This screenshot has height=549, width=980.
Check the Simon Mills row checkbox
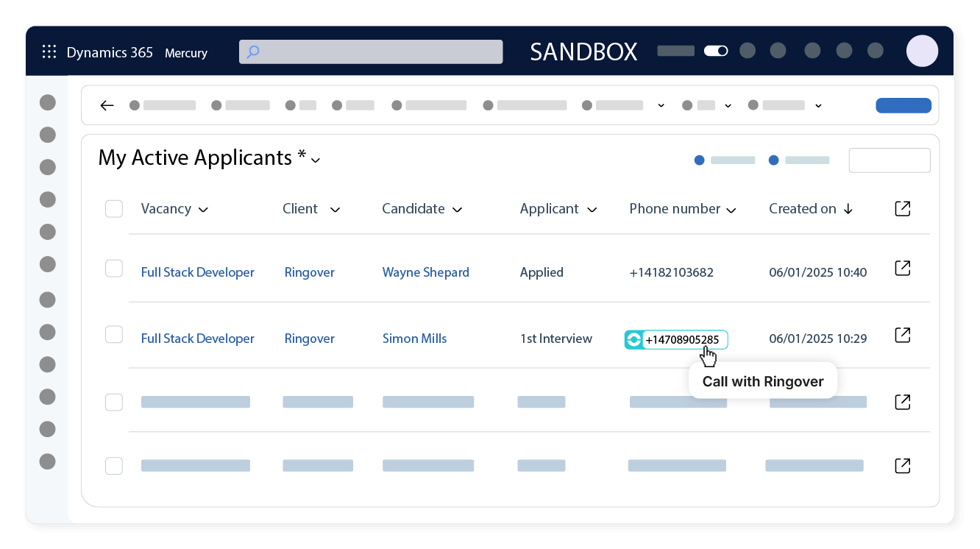coord(114,335)
